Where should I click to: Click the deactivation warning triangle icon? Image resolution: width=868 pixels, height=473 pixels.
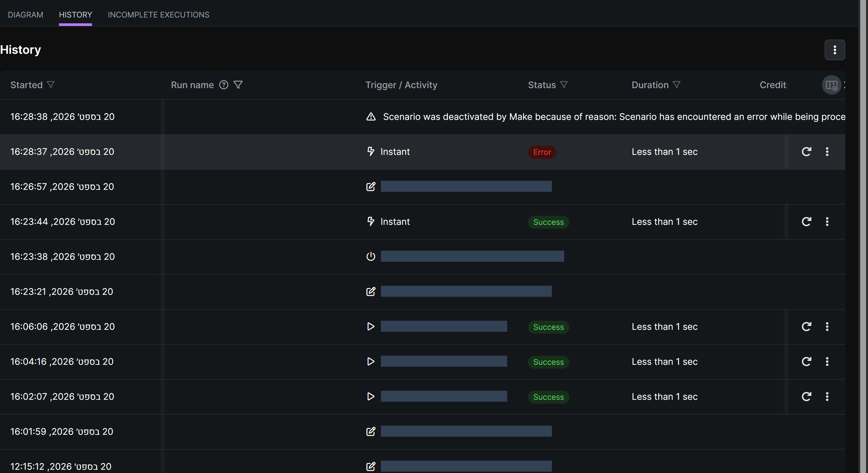(x=371, y=117)
